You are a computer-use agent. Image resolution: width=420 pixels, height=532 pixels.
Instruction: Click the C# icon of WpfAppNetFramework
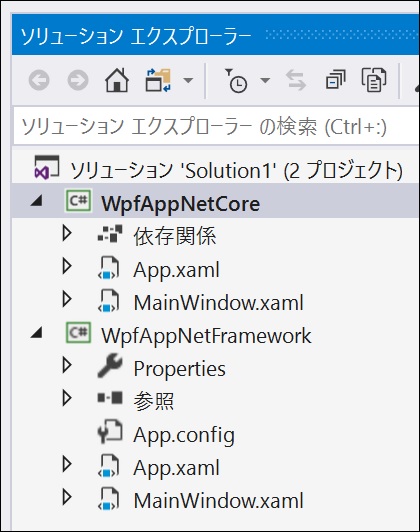point(78,333)
